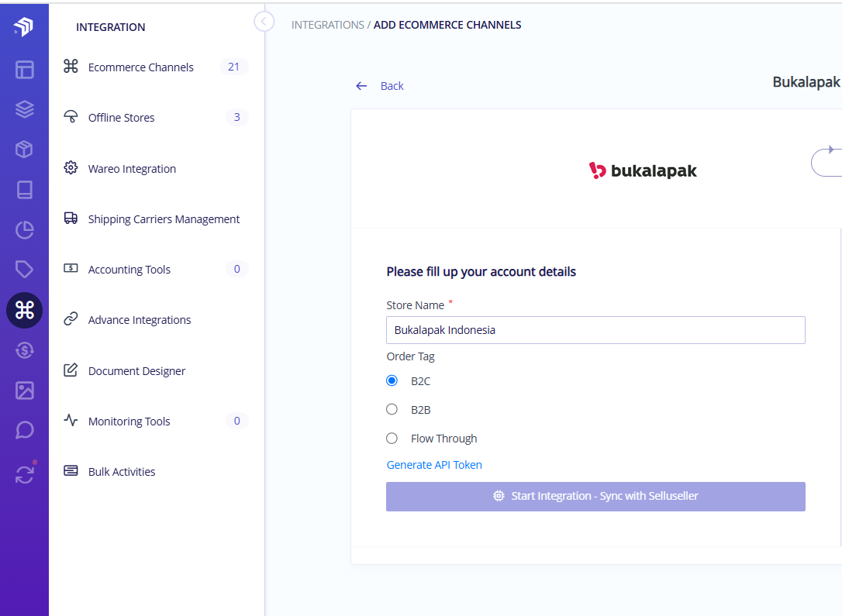Image resolution: width=842 pixels, height=616 pixels.
Task: Open the app logo in the purple sidebar
Action: [23, 26]
